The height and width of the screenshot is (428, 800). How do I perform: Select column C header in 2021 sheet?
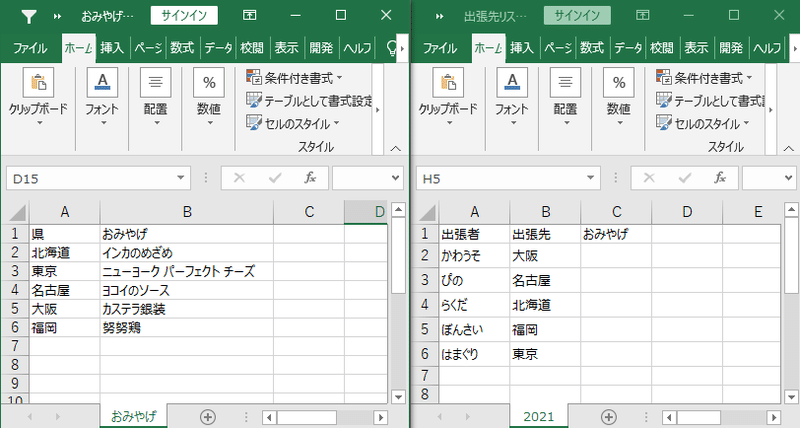[616, 212]
